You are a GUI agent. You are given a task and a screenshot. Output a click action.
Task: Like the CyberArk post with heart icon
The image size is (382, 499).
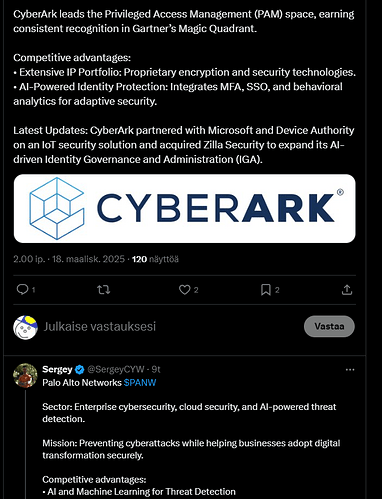coord(184,290)
